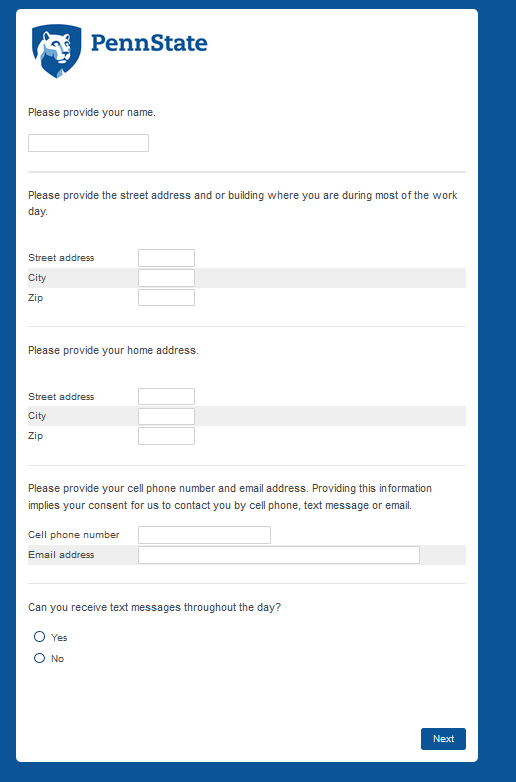Viewport: 516px width, 782px height.
Task: Click the work City input box
Action: pyautogui.click(x=167, y=278)
